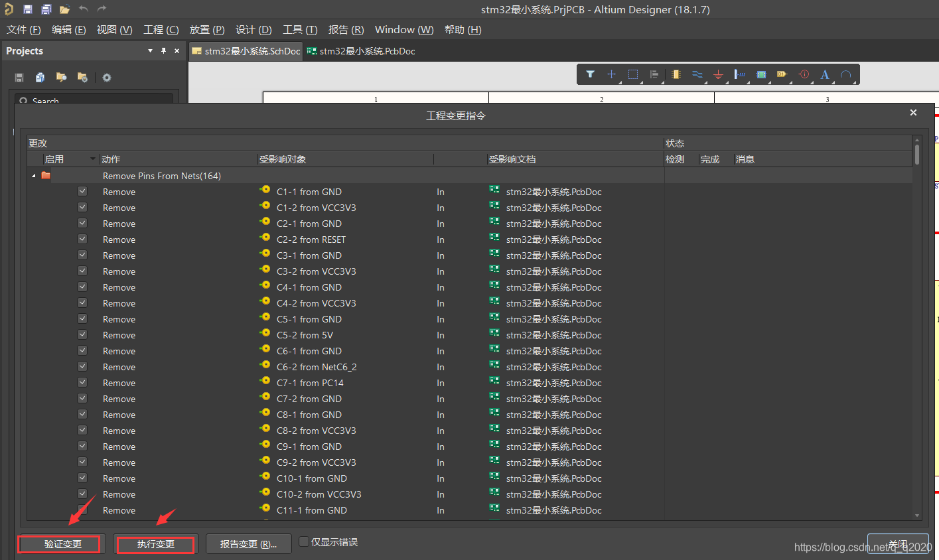This screenshot has height=560, width=939.
Task: Switch to stm32最小系统.PcbDoc tab
Action: pos(362,51)
